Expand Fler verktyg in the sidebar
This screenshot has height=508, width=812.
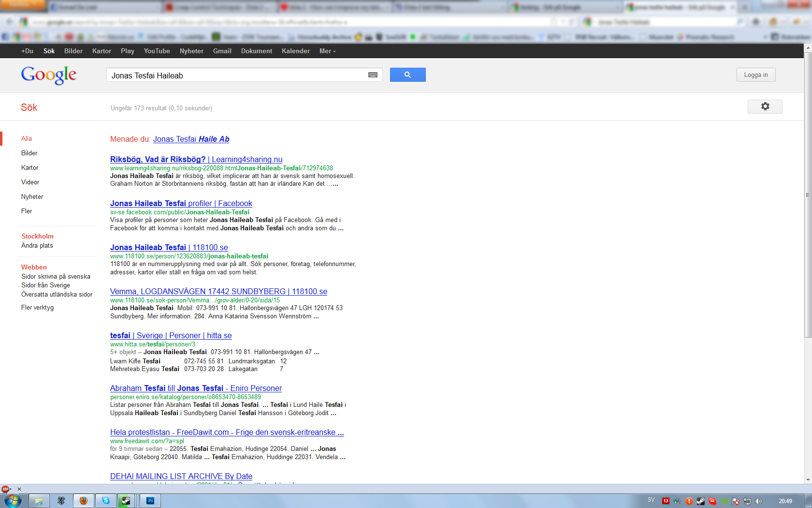pos(37,308)
